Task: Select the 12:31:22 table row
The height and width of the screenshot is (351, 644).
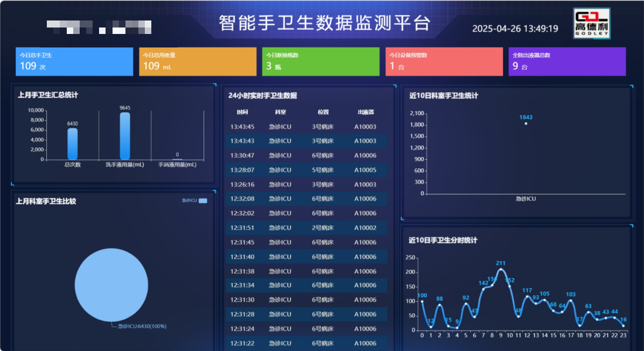Action: (x=306, y=343)
